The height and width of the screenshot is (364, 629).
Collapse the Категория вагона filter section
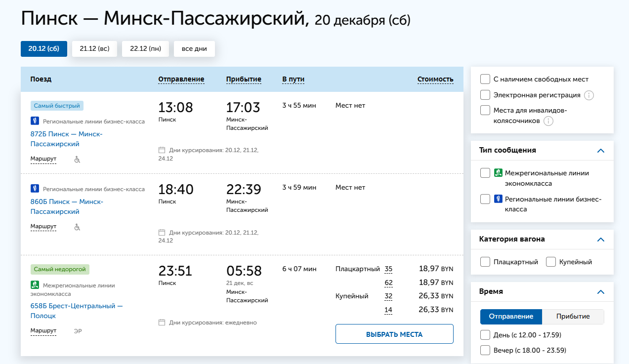coord(601,240)
